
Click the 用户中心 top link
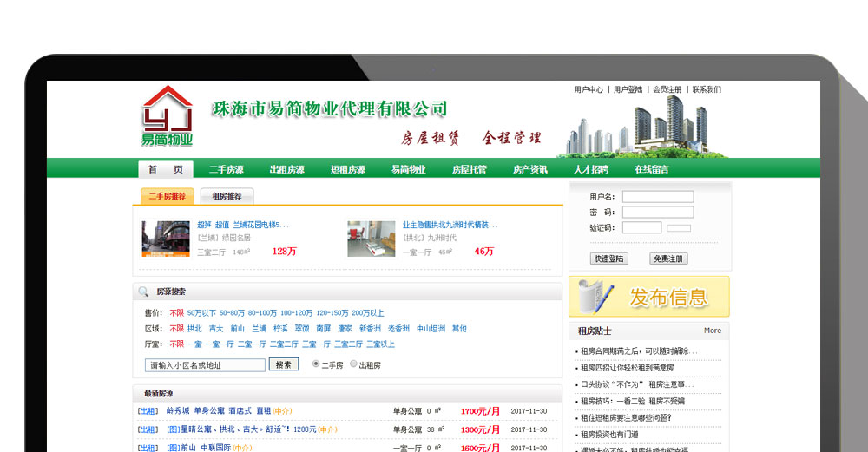tap(589, 89)
